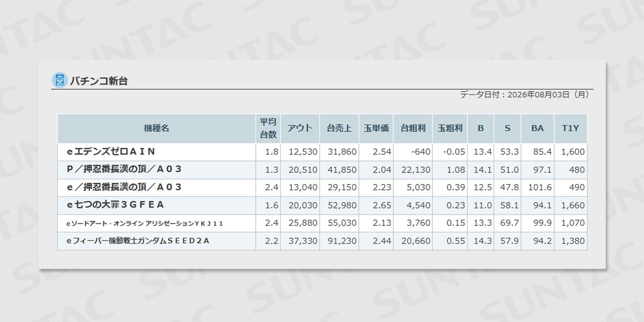Image resolution: width=644 pixels, height=322 pixels.
Task: Click the アウト value 20,030
Action: [303, 205]
